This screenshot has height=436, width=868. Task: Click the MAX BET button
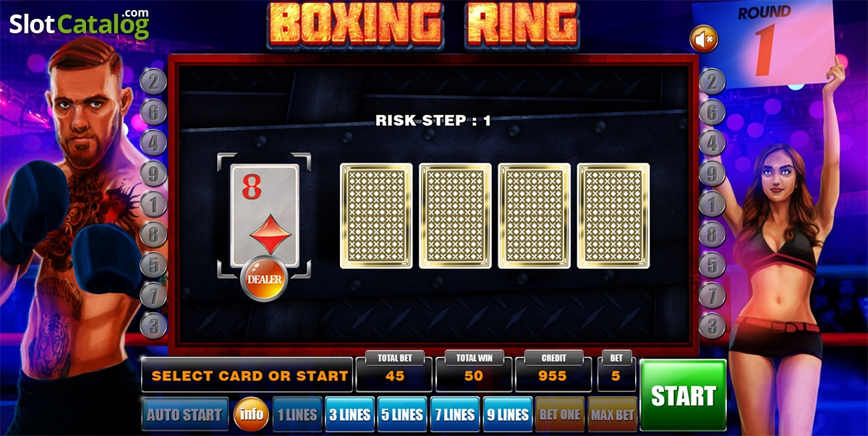click(x=613, y=415)
